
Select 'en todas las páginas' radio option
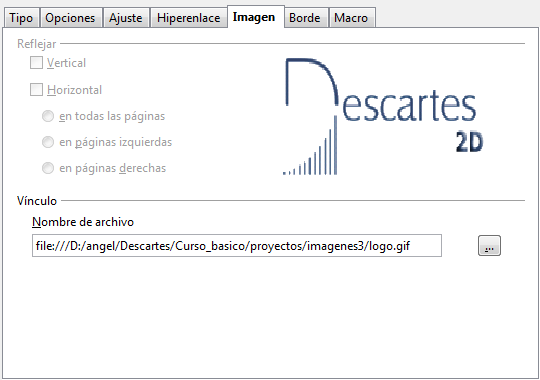[x=48, y=116]
